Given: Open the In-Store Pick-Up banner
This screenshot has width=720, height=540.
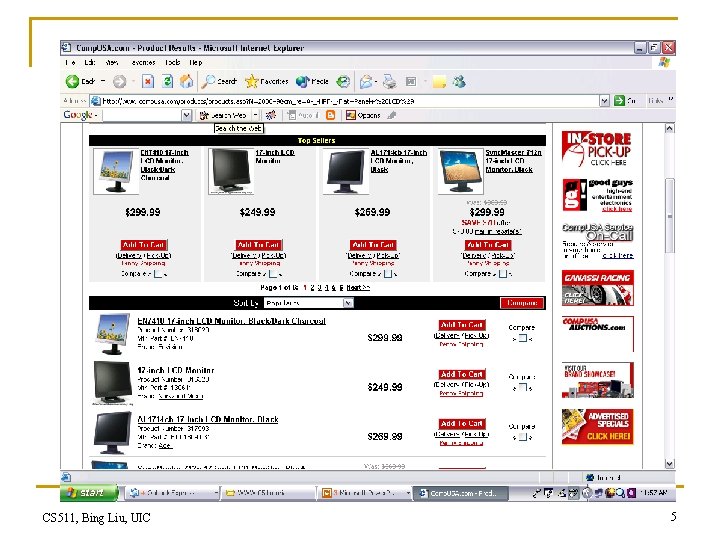Looking at the screenshot, I should 596,148.
